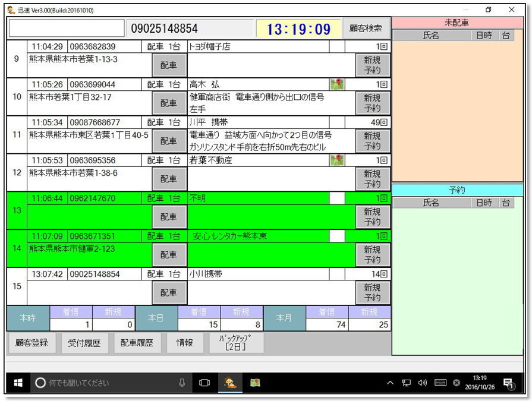The height and width of the screenshot is (401, 532).
Task: Click the バックアップ [2日] button
Action: (x=236, y=343)
